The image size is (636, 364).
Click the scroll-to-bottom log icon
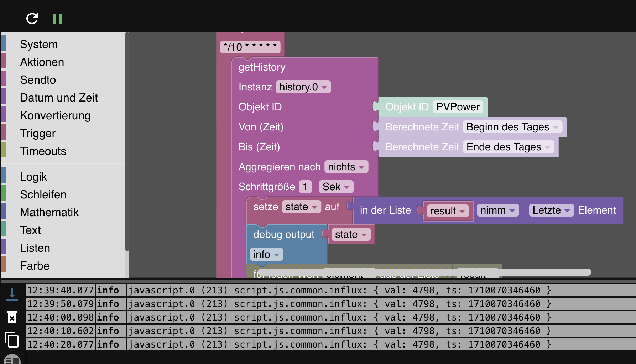point(12,294)
